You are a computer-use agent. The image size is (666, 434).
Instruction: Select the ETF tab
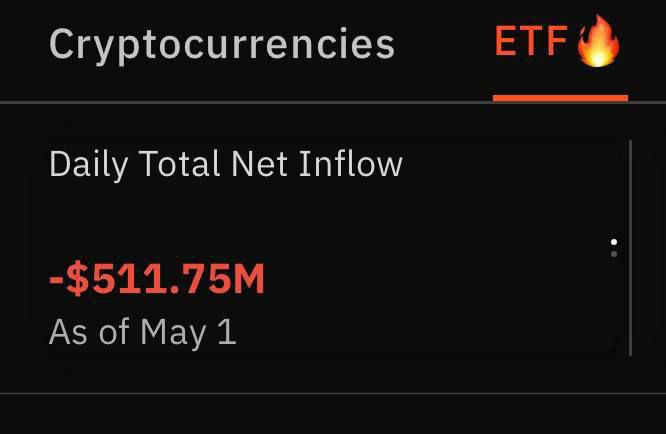tap(559, 42)
